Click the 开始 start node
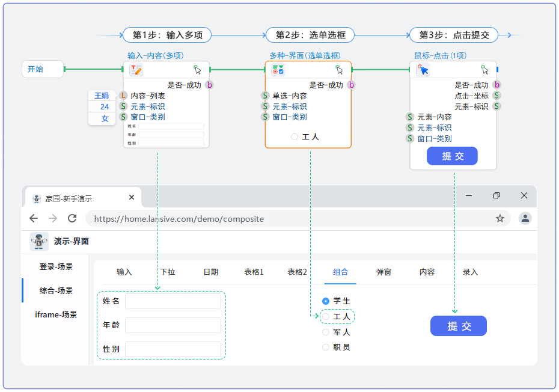This screenshot has width=559, height=392. click(42, 69)
